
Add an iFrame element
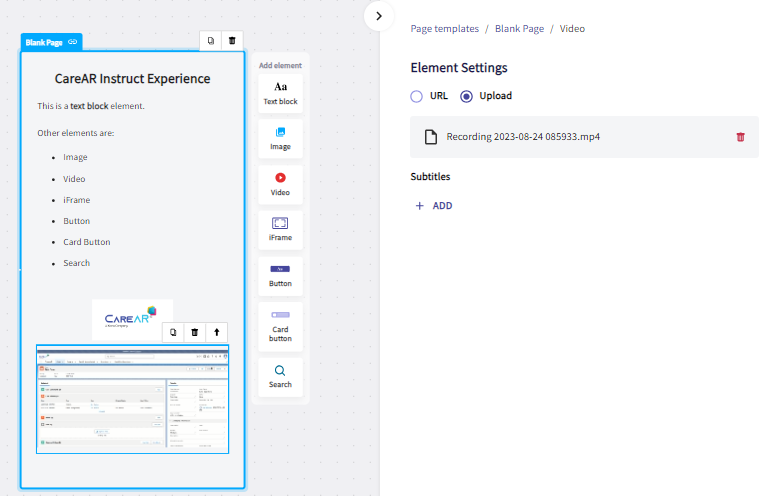[x=280, y=230]
